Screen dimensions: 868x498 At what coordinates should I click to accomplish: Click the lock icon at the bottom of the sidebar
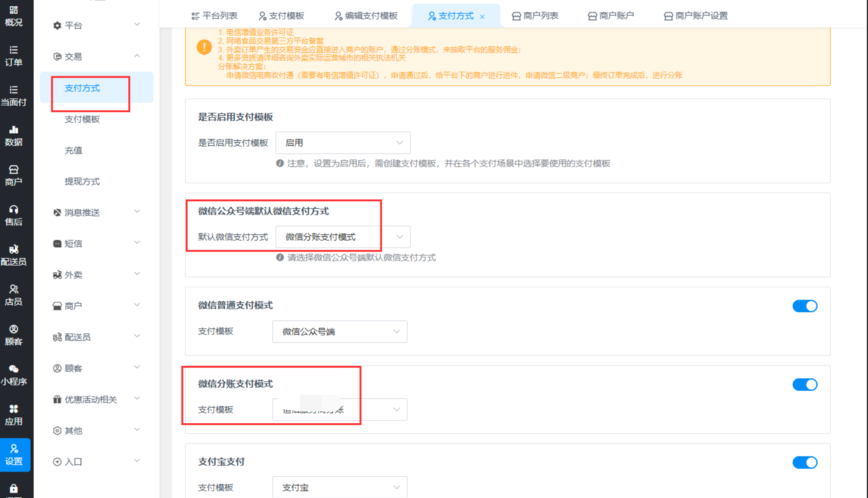click(14, 489)
